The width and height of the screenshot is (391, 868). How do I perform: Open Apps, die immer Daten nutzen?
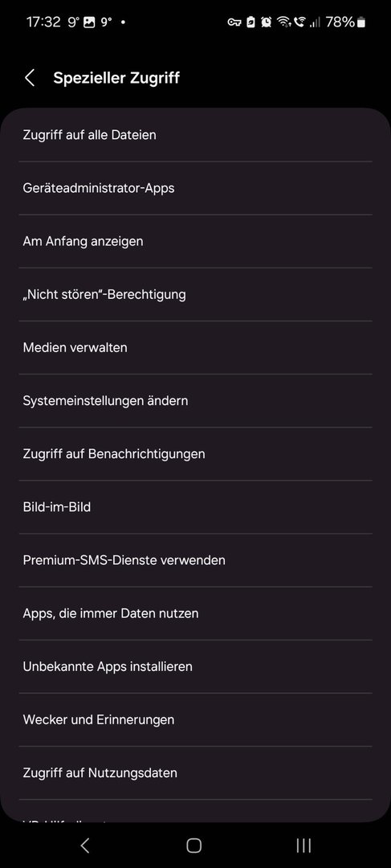tap(195, 612)
